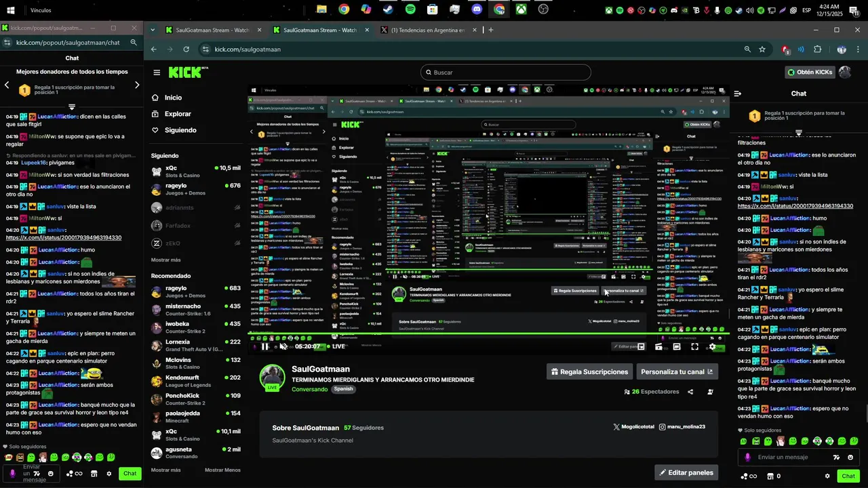
Task: Toggle theater mode on the player
Action: (677, 346)
